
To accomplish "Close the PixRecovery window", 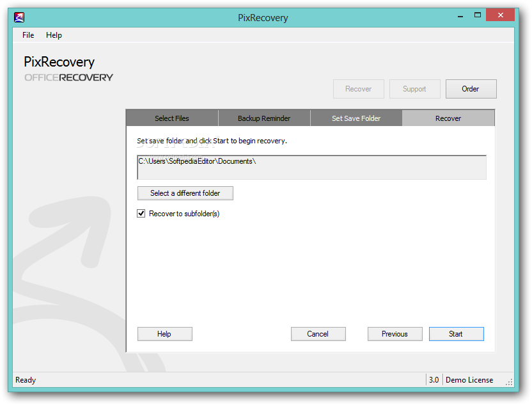I will tap(500, 15).
